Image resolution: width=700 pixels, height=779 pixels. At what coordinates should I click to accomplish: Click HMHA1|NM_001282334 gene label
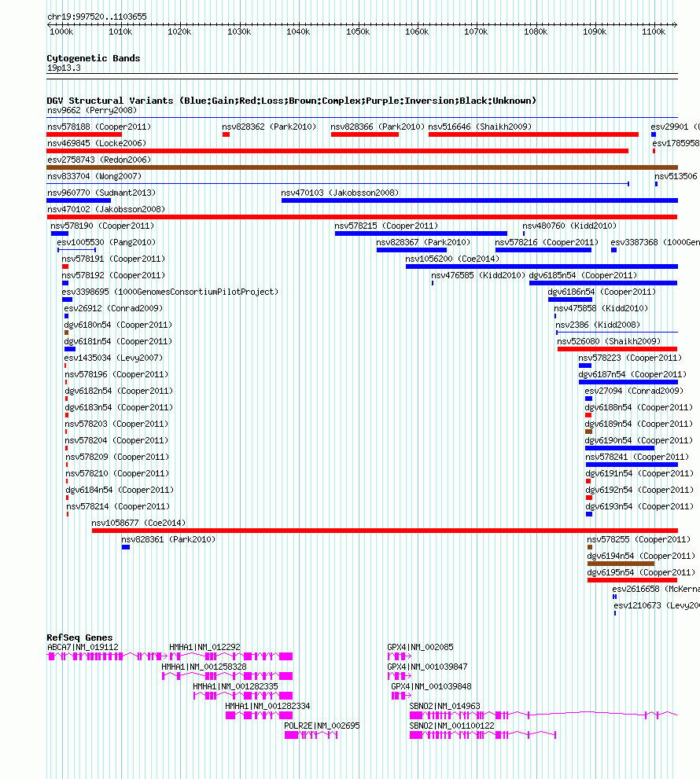pos(267,706)
